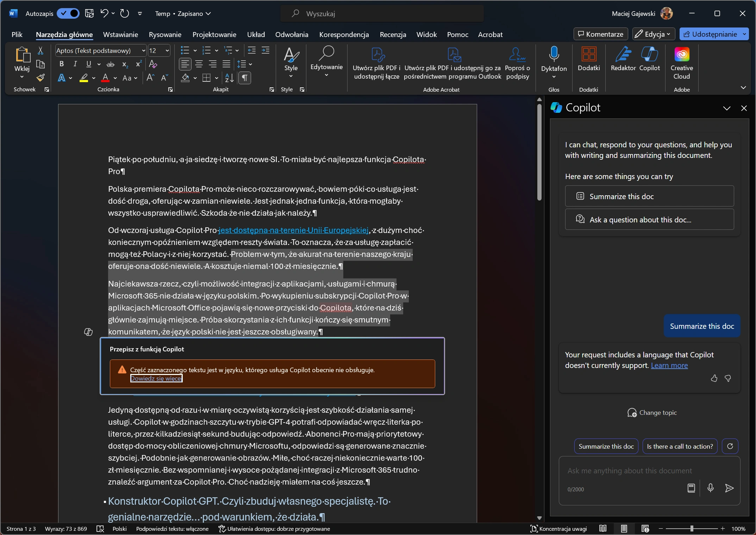Open the document title Zapisano dropdown

tap(208, 14)
